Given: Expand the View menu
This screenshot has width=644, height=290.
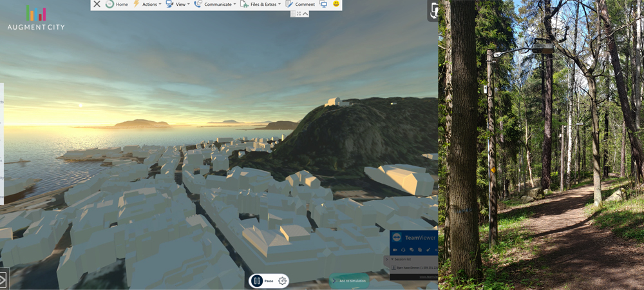Looking at the screenshot, I should click(x=178, y=4).
